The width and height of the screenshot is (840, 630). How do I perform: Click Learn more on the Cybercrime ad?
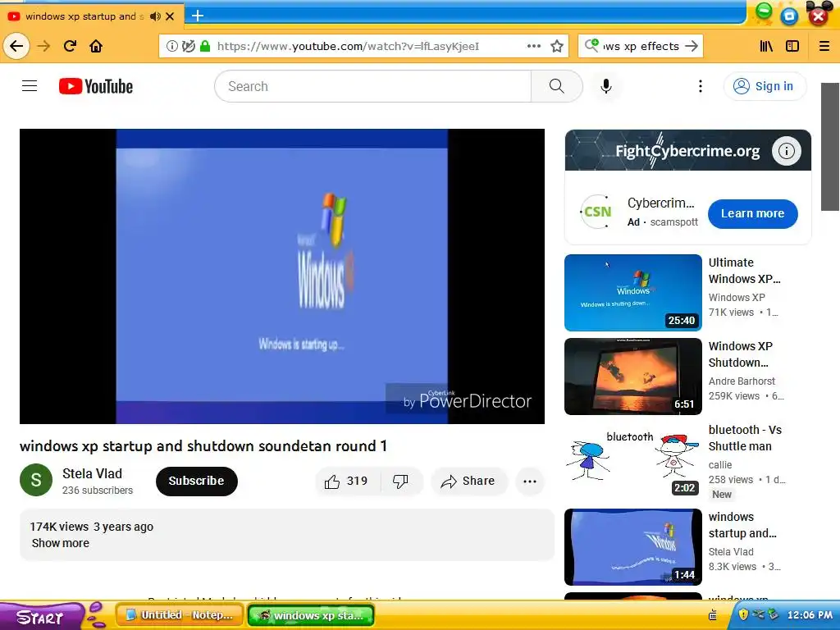(x=753, y=214)
